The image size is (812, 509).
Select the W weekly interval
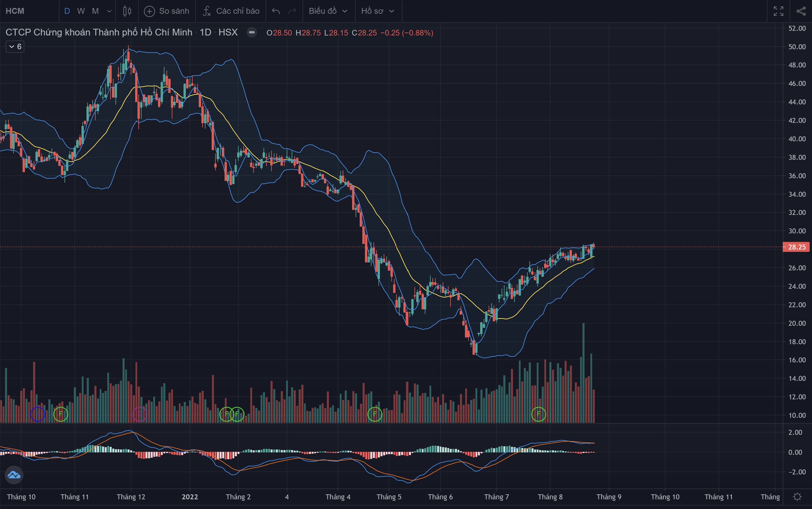(x=81, y=11)
